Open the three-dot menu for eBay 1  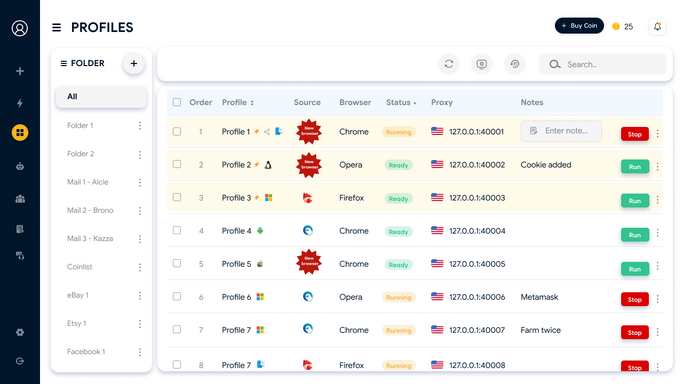(140, 296)
